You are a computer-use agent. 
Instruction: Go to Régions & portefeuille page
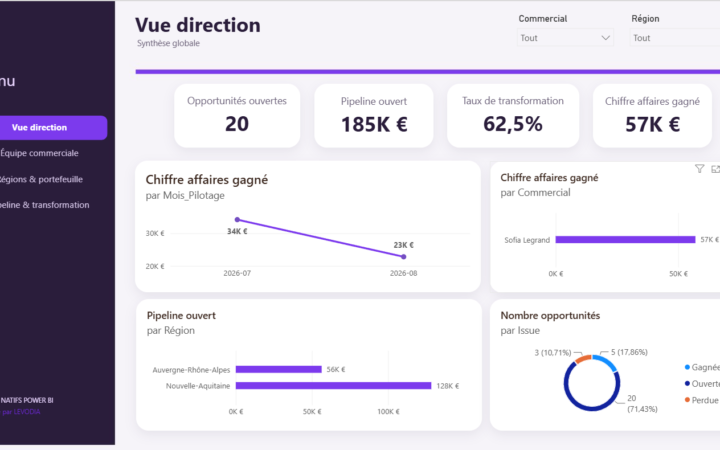[41, 180]
